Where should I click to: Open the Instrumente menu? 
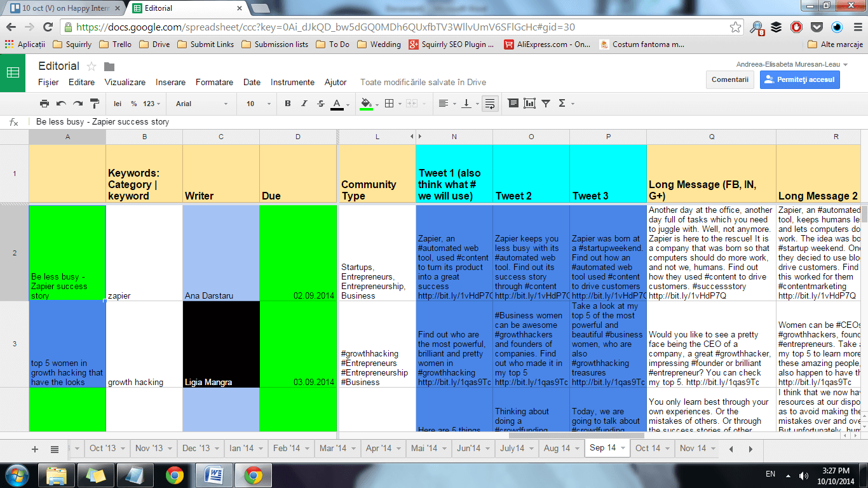(x=292, y=82)
